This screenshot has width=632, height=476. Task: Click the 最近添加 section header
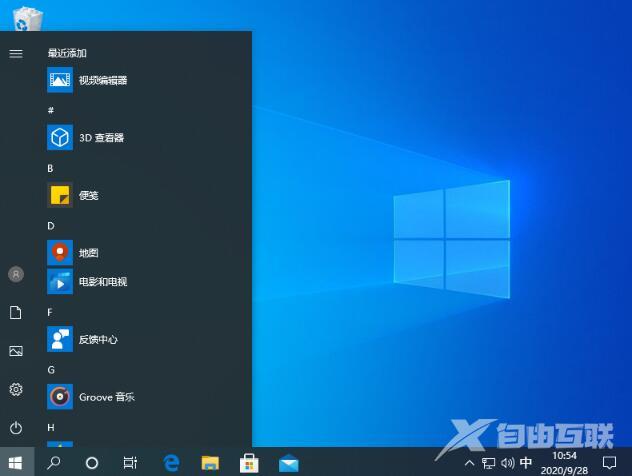67,53
